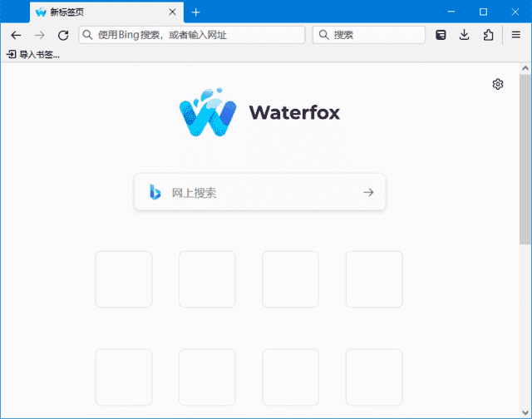Click 导入书签 in bookmarks bar

[33, 54]
